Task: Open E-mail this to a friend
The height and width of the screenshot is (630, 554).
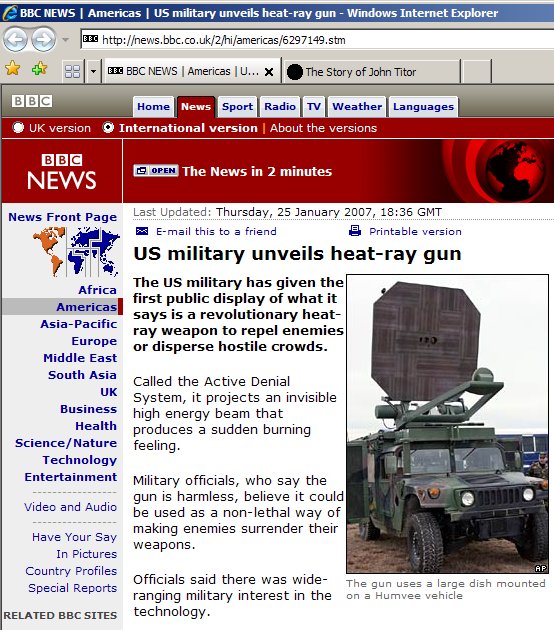Action: [x=216, y=231]
